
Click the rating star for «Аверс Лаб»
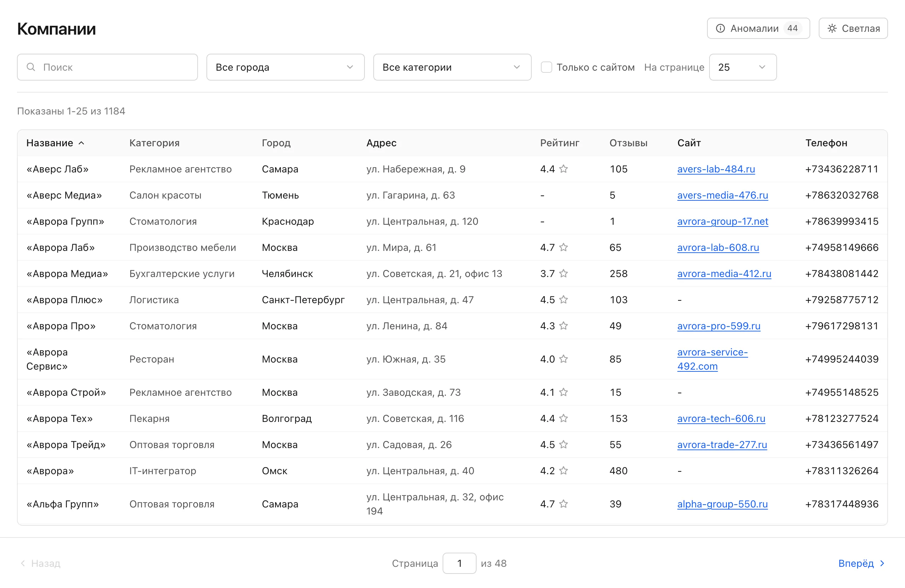[564, 169]
